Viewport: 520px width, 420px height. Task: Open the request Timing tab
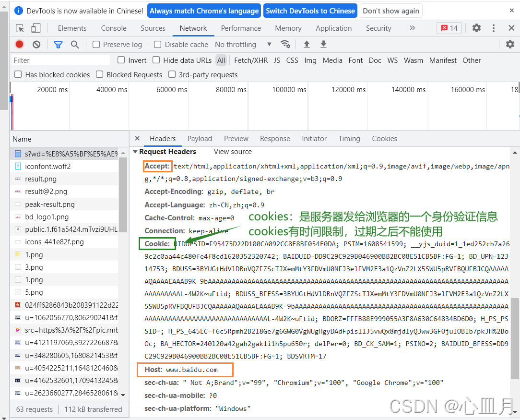click(349, 139)
